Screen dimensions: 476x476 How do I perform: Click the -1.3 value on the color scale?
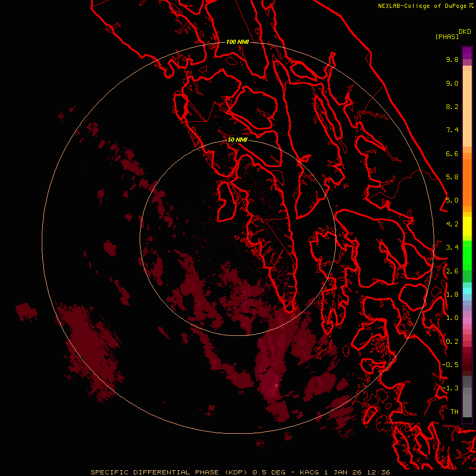tap(450, 388)
